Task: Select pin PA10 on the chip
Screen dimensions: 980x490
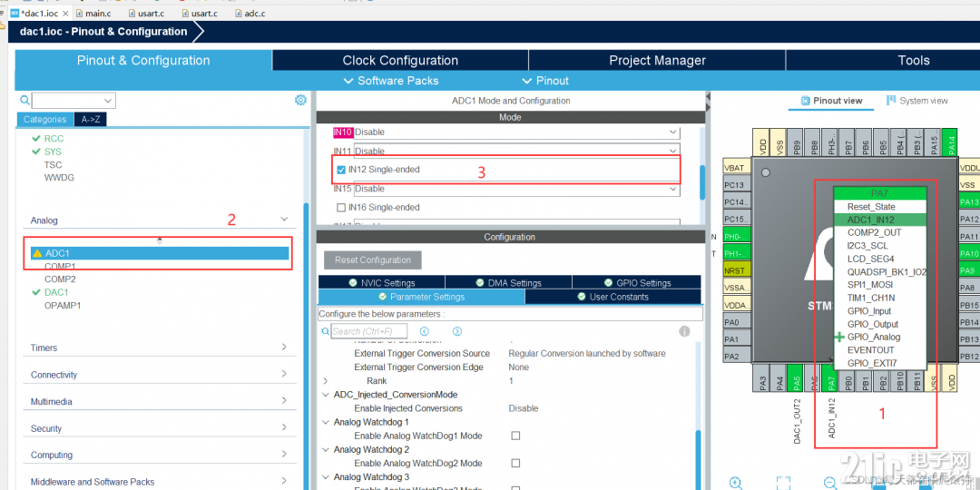Action: [969, 254]
